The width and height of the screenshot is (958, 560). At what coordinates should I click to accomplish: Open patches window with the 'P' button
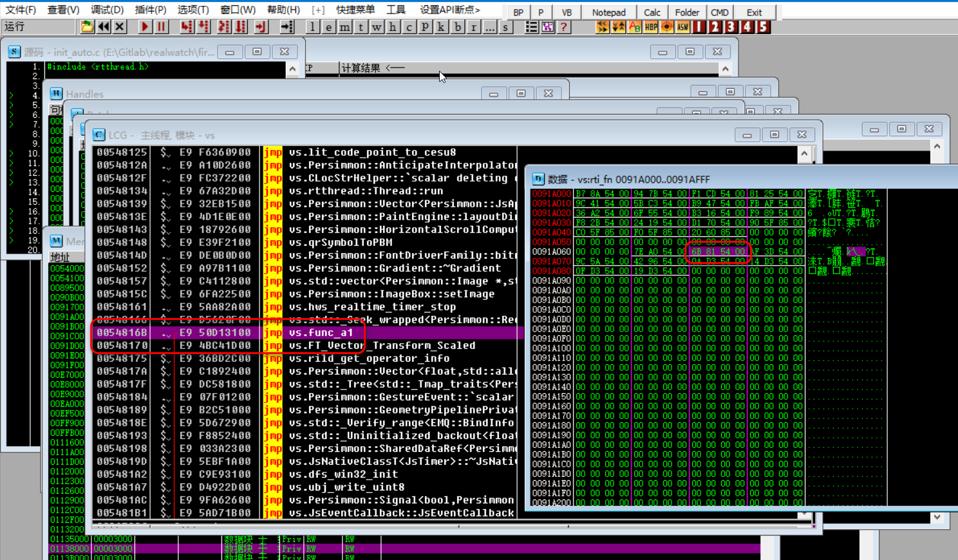pyautogui.click(x=425, y=26)
